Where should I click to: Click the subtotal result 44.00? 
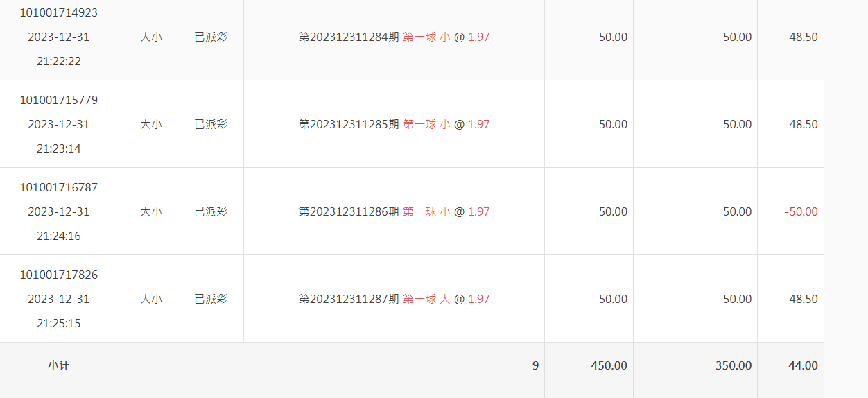(x=803, y=365)
